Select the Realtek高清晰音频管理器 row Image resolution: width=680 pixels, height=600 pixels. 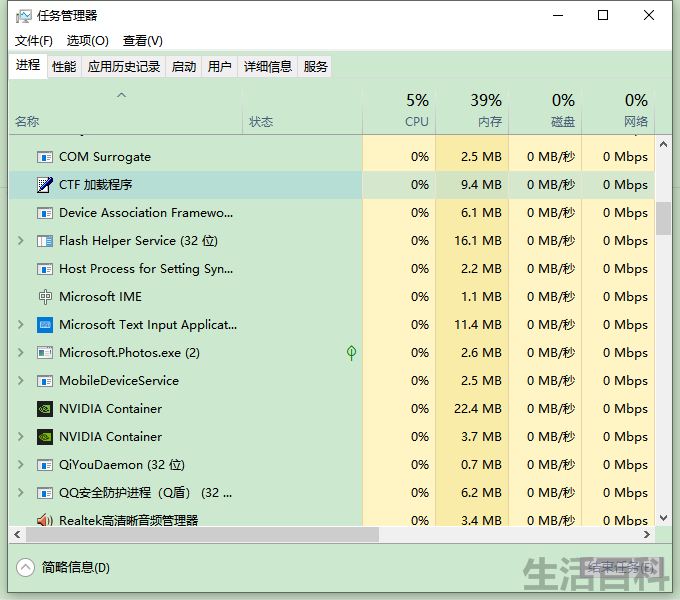pos(331,520)
